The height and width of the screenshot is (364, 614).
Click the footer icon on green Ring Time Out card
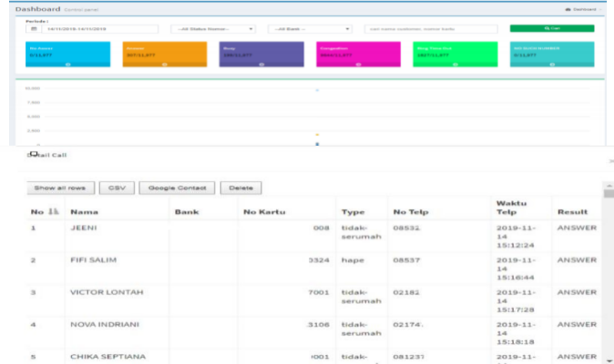tap(455, 64)
